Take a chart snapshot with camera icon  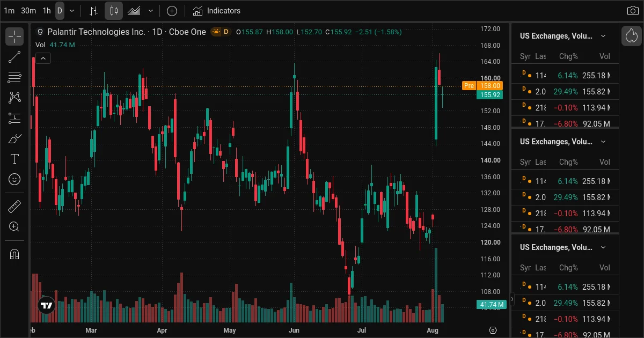(x=633, y=11)
